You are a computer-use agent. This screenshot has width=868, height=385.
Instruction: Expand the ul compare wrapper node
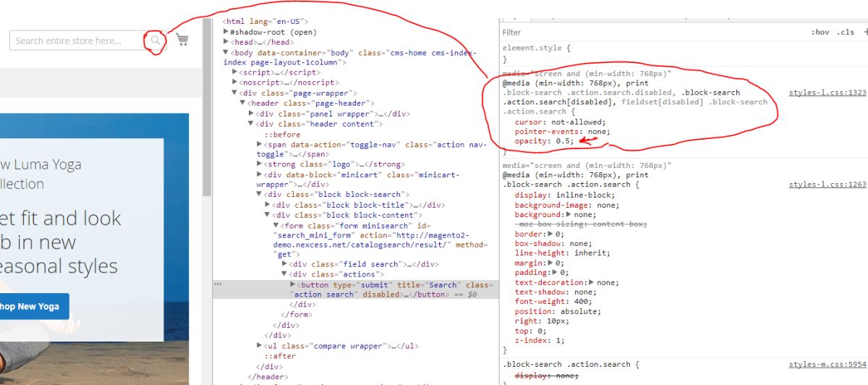(x=259, y=346)
